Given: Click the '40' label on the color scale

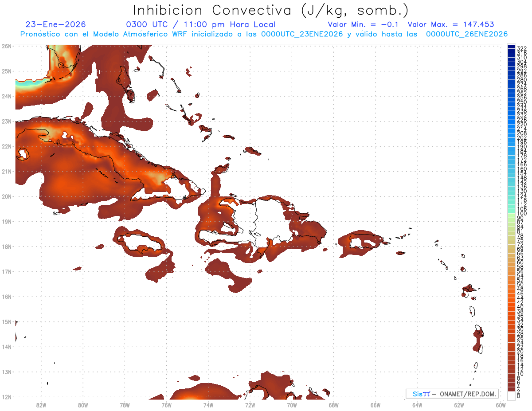Looking at the screenshot, I should (520, 307).
